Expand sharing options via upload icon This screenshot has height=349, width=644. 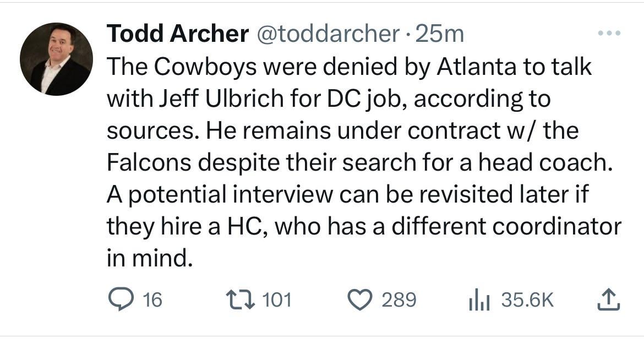click(x=610, y=299)
